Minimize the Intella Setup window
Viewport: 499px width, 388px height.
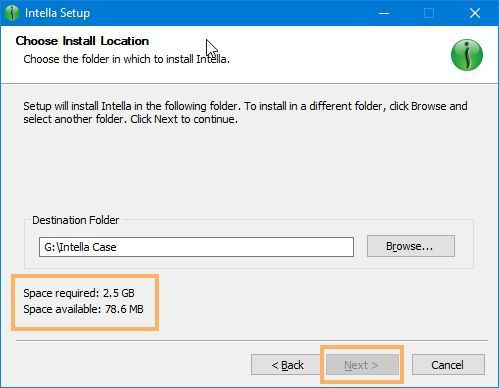tap(384, 13)
